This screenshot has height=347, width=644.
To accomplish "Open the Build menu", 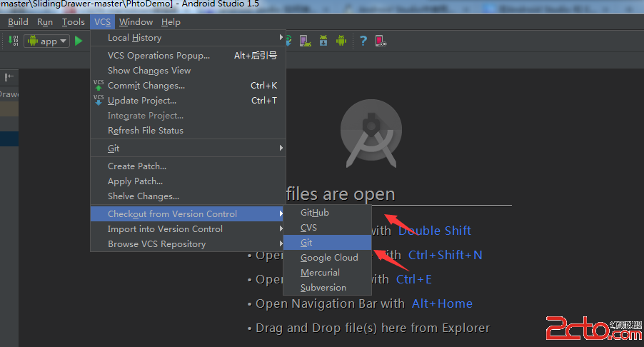I will tap(18, 22).
